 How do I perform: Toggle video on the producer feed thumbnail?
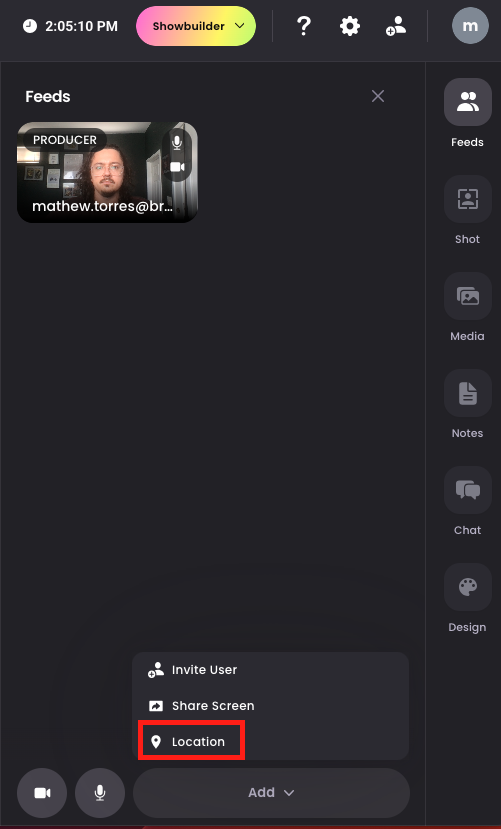click(177, 167)
